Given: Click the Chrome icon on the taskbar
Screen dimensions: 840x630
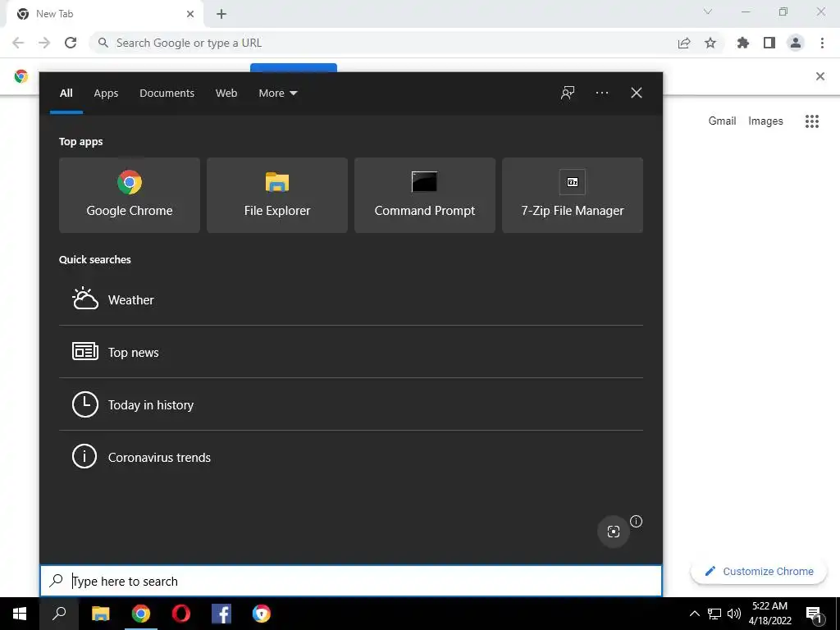Looking at the screenshot, I should [x=141, y=614].
